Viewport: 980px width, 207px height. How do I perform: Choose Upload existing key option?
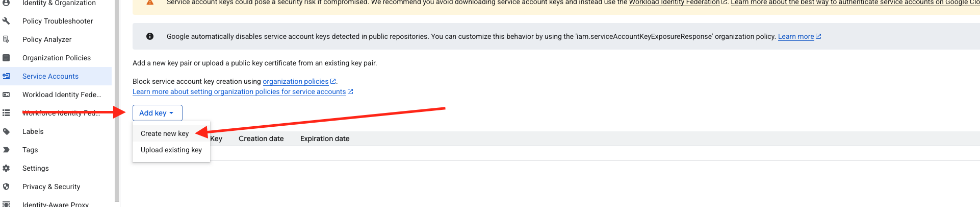(171, 150)
